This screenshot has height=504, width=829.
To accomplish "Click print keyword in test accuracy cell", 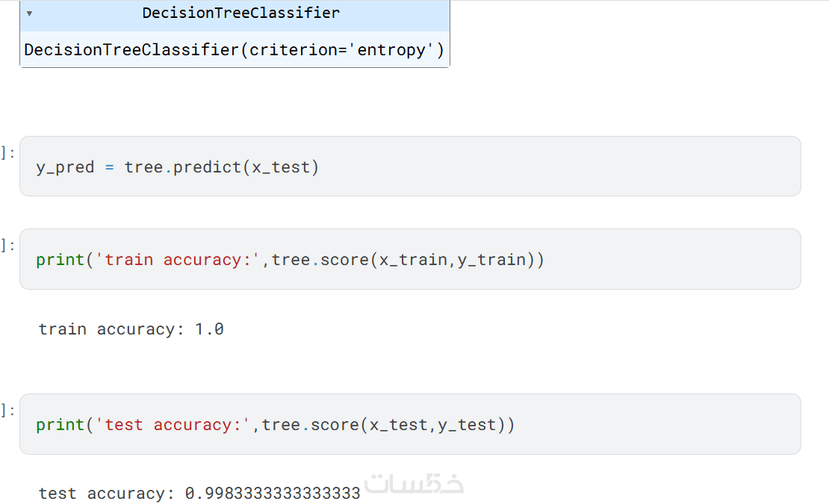I will pyautogui.click(x=60, y=425).
